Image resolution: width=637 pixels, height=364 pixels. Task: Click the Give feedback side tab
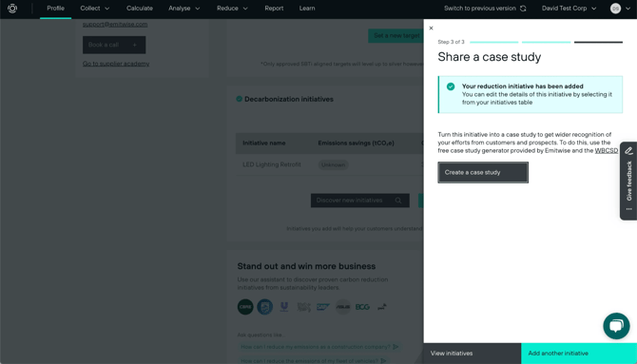628,181
